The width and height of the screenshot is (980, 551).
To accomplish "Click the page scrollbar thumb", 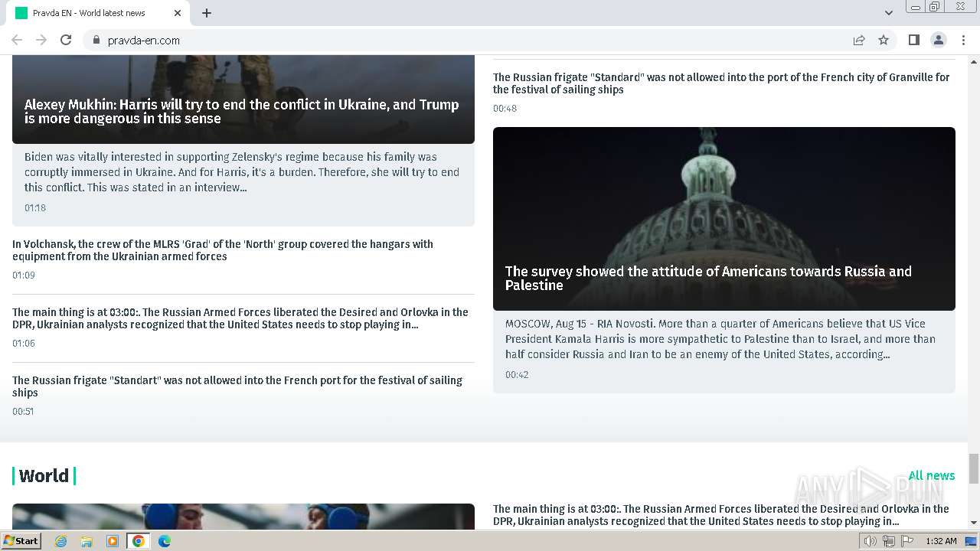I will 974,468.
